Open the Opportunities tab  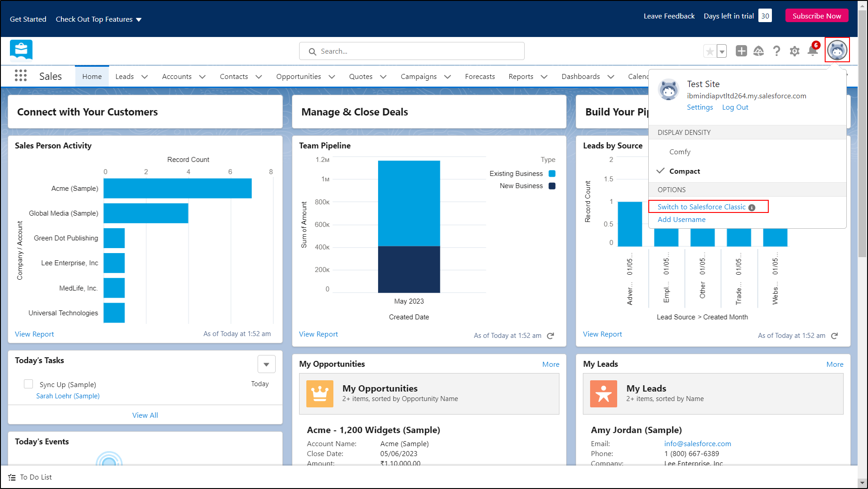coord(299,77)
